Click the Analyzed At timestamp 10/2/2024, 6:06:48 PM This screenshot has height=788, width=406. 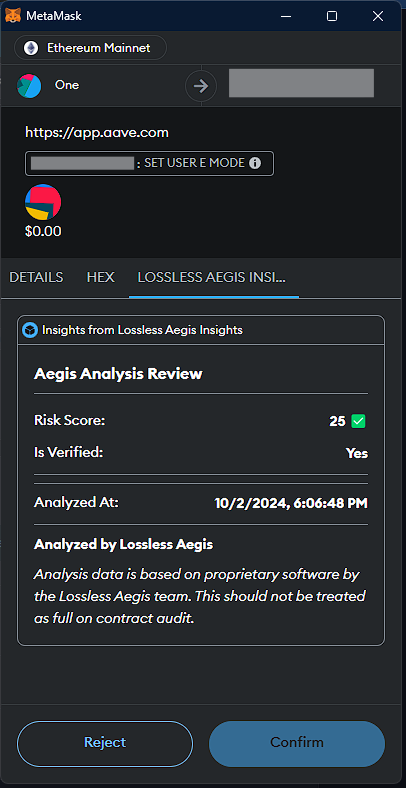click(x=291, y=503)
